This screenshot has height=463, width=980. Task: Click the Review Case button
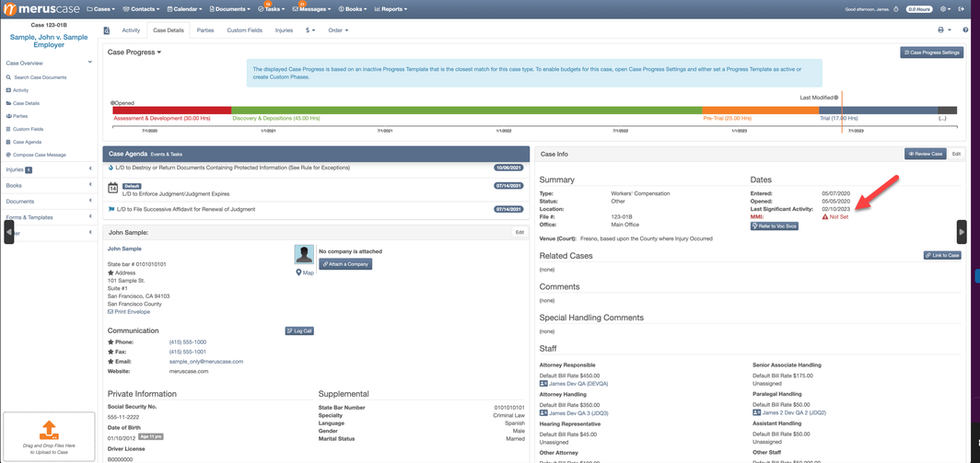[x=925, y=154]
